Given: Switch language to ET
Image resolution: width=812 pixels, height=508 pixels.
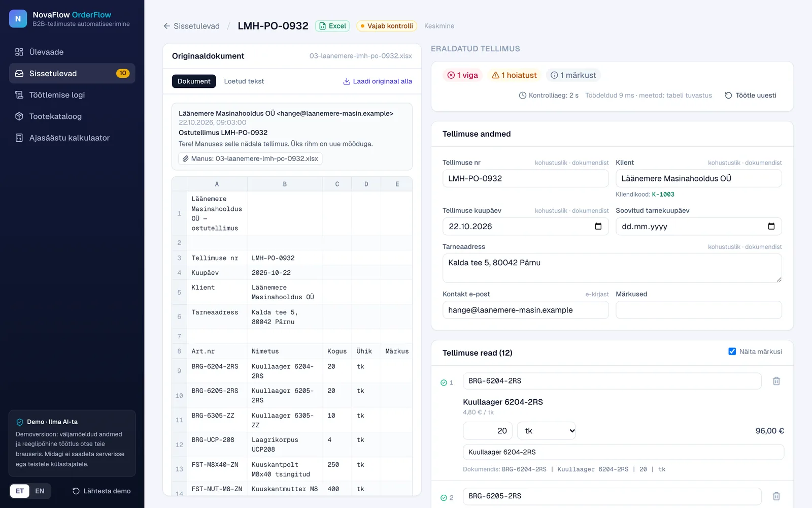Looking at the screenshot, I should click(x=20, y=491).
